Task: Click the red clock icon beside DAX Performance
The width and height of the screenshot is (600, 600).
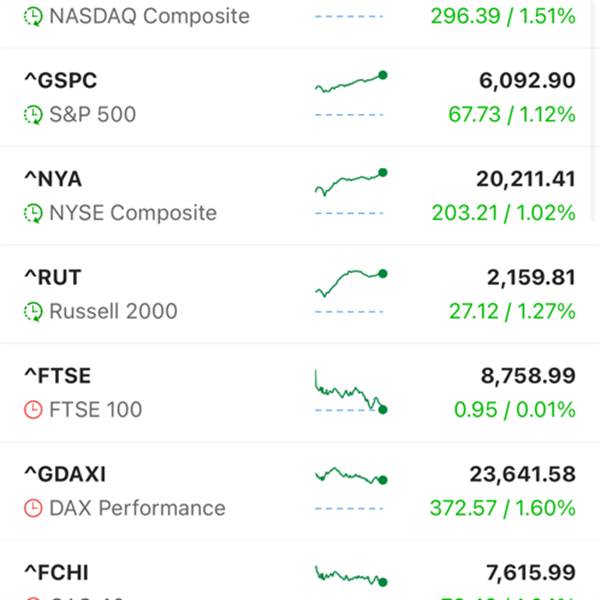Action: (33, 508)
